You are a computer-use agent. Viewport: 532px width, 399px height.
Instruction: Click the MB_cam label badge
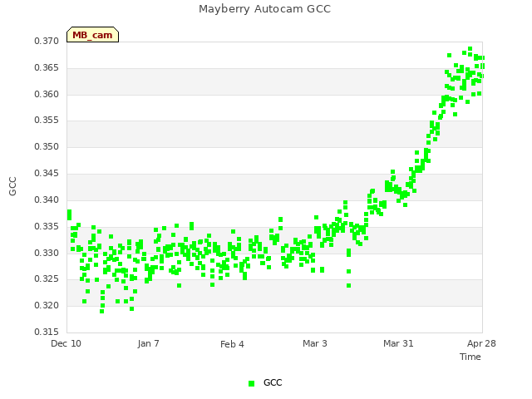(x=92, y=35)
